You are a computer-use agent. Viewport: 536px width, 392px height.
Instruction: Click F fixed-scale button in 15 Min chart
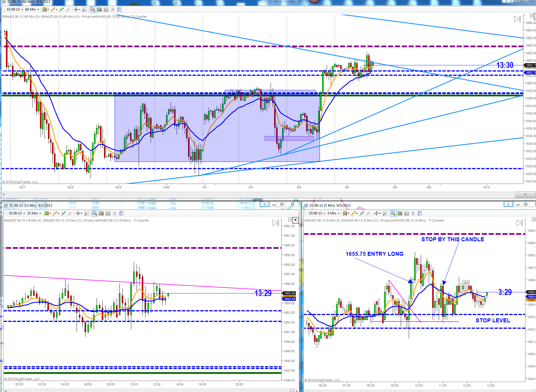[x=290, y=220]
